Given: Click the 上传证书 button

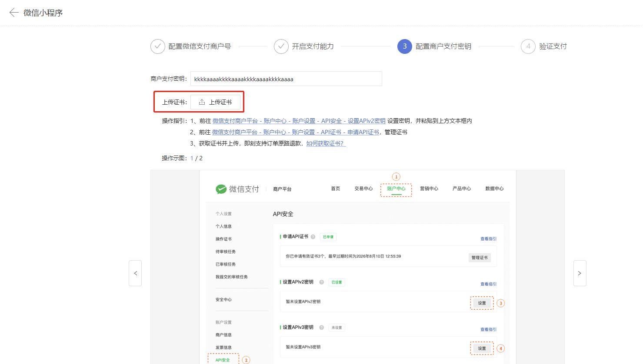Looking at the screenshot, I should tap(216, 102).
